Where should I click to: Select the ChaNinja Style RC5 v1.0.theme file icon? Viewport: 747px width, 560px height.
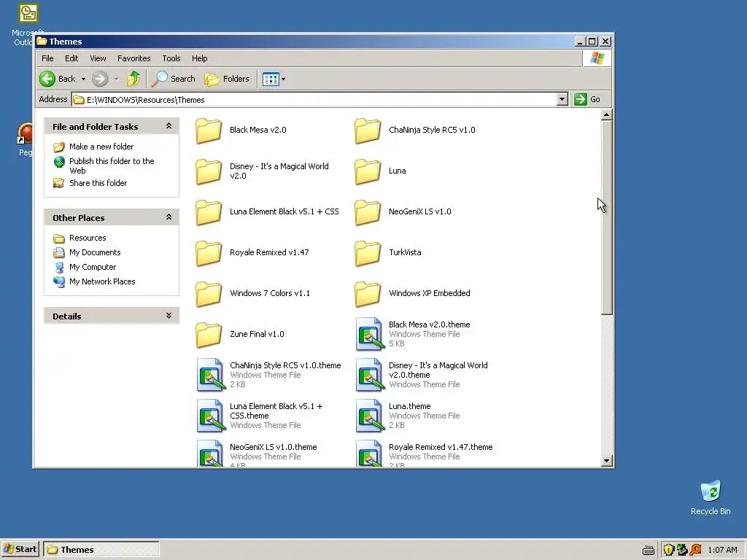click(211, 376)
